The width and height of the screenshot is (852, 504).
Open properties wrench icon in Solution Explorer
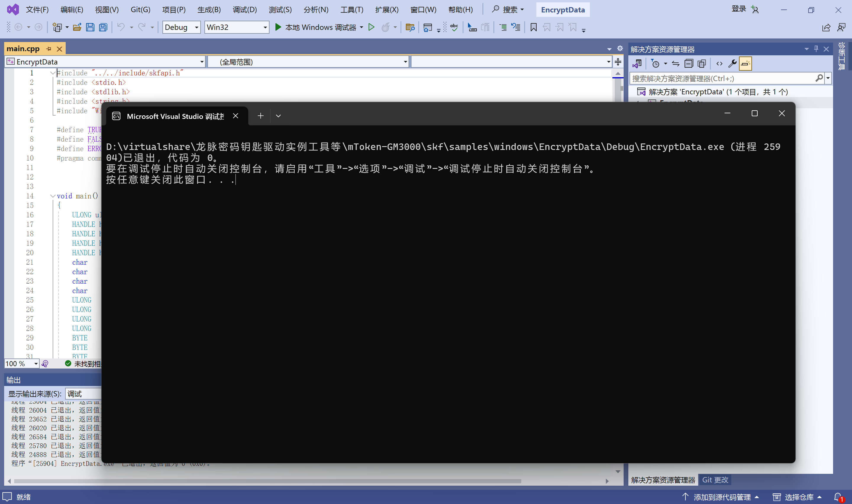pyautogui.click(x=732, y=64)
